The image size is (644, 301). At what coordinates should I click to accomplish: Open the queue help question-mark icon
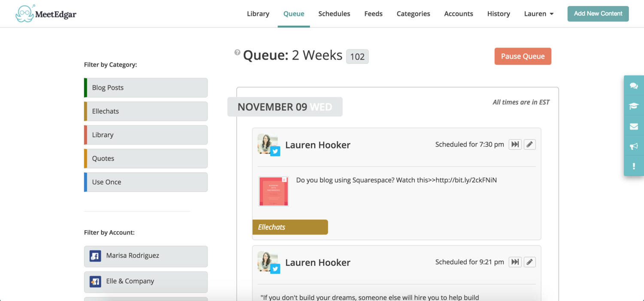coord(237,52)
